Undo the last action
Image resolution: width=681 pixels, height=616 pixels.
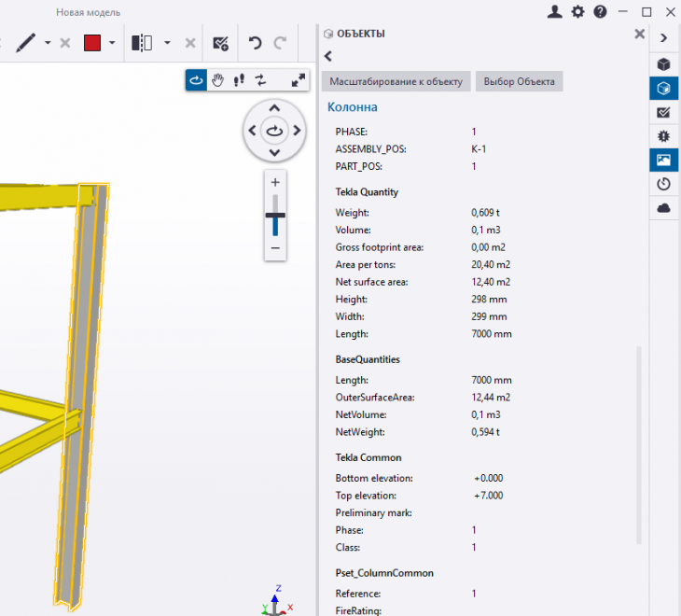[255, 43]
